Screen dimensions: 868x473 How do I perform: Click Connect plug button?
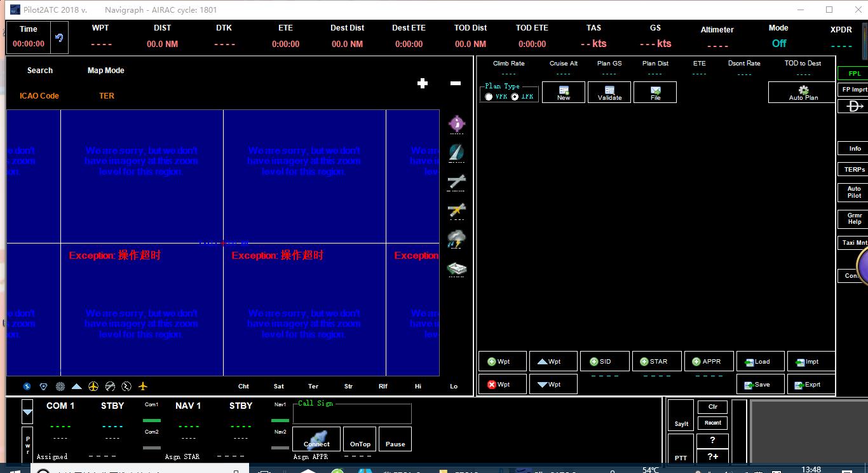pos(316,439)
